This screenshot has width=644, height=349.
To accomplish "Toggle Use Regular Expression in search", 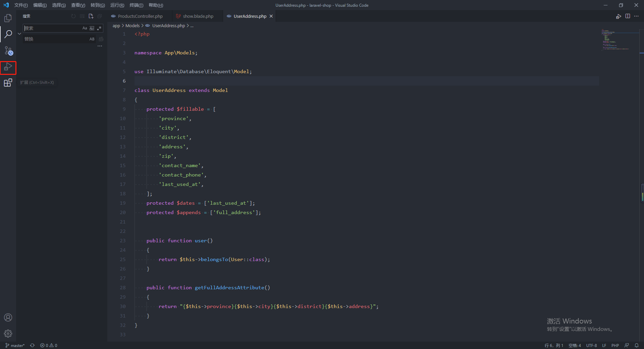I will click(99, 28).
